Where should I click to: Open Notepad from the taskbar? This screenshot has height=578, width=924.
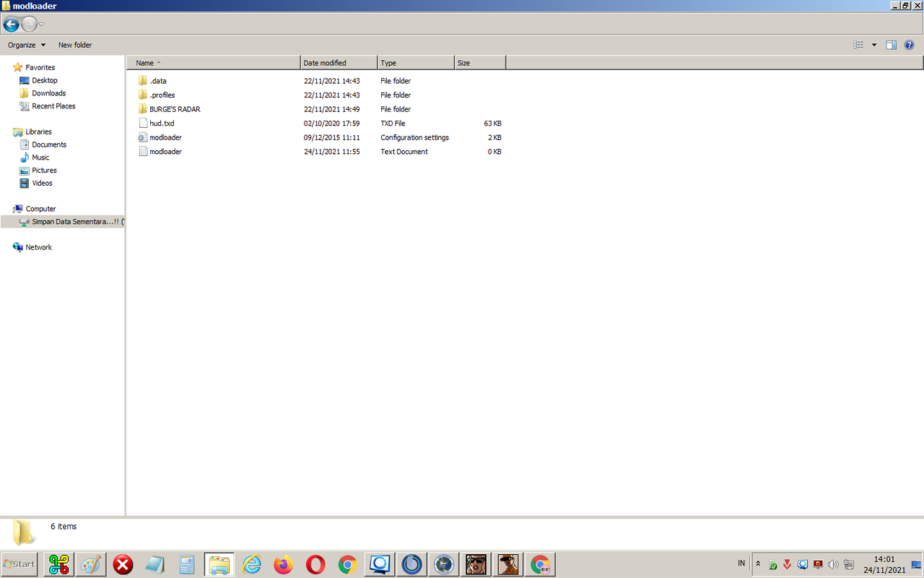click(x=155, y=564)
